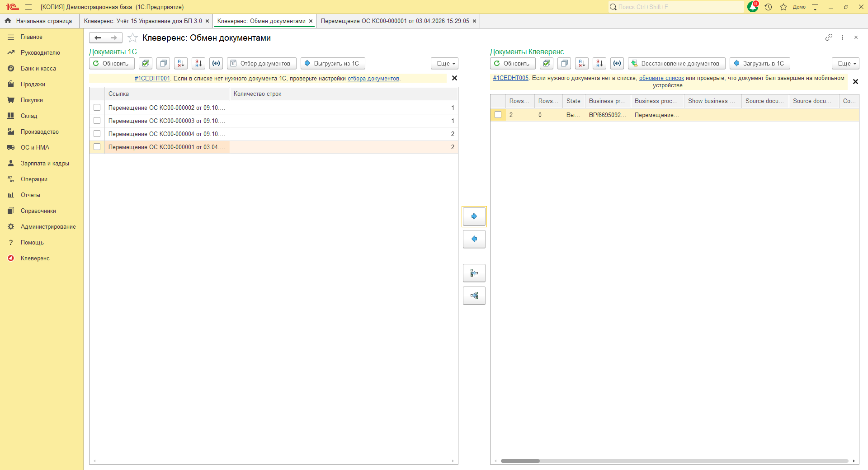The image size is (868, 470).
Task: Switch to Начальная страница tab
Action: tap(39, 21)
